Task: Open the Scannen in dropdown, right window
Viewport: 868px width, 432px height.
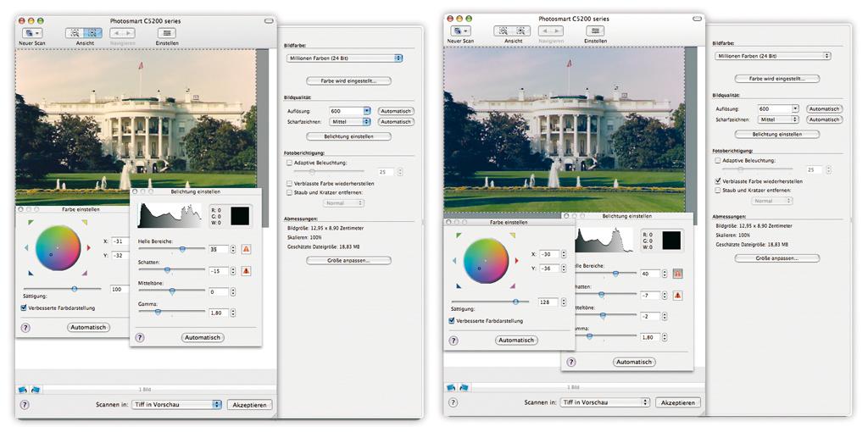Action: 604,402
